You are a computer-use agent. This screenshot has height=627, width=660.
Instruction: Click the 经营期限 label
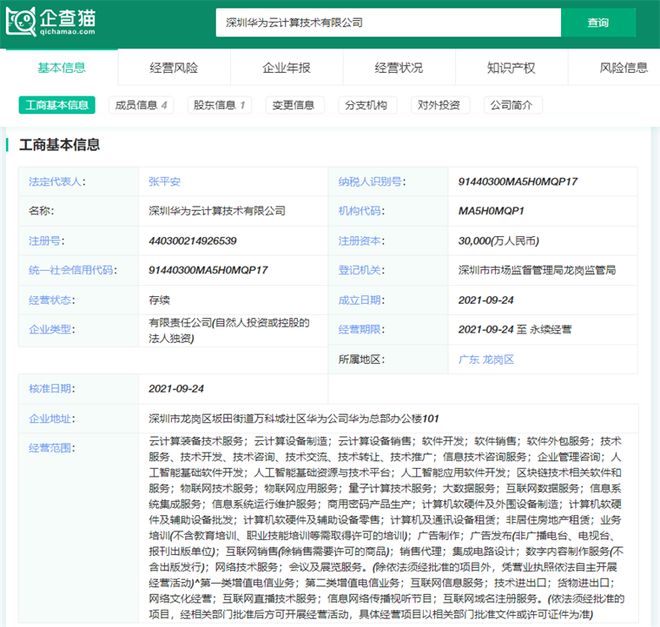[x=361, y=329]
